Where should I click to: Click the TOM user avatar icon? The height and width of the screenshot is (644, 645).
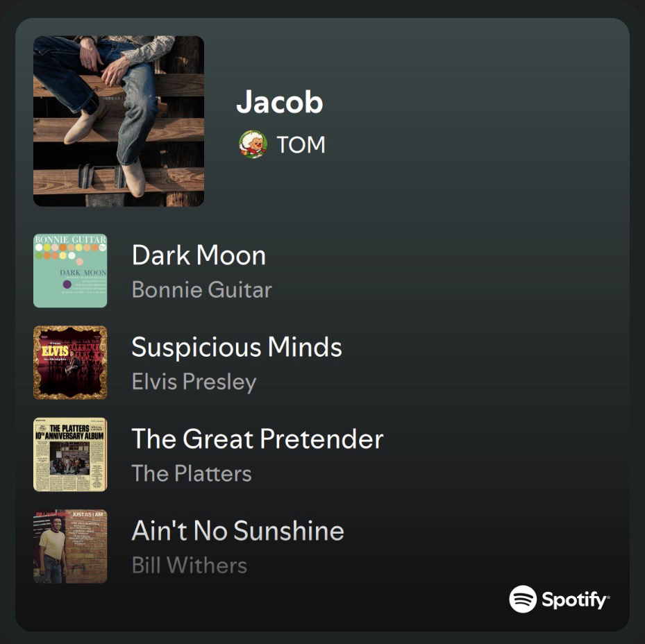(x=253, y=144)
